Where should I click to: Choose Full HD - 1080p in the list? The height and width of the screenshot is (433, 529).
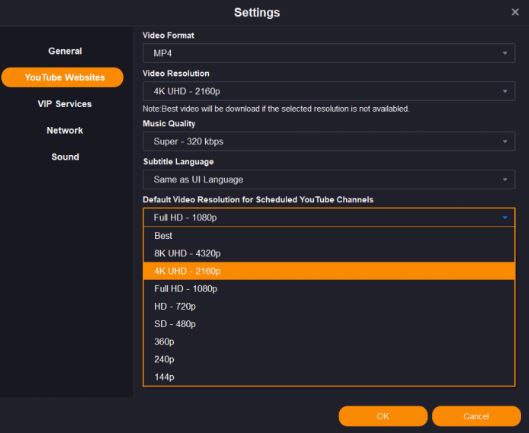click(x=329, y=289)
